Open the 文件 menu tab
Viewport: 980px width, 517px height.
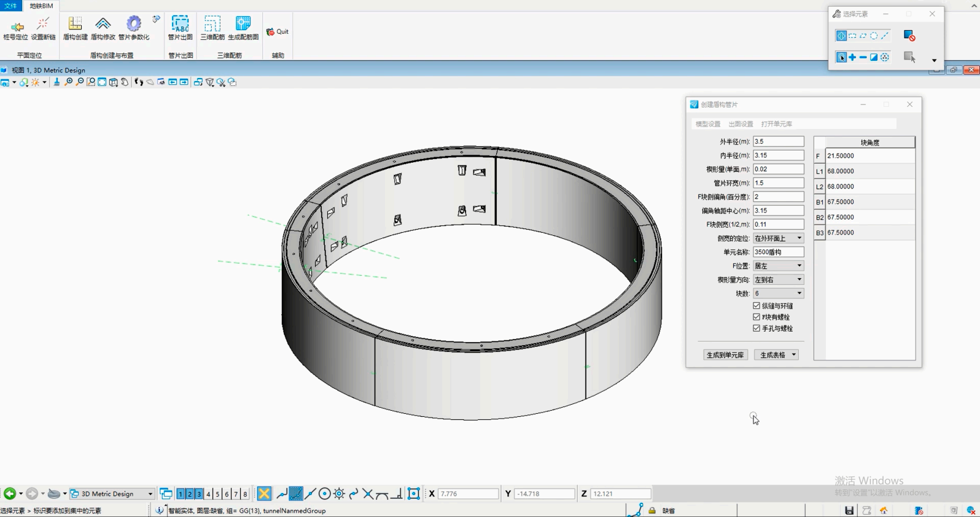pyautogui.click(x=11, y=6)
